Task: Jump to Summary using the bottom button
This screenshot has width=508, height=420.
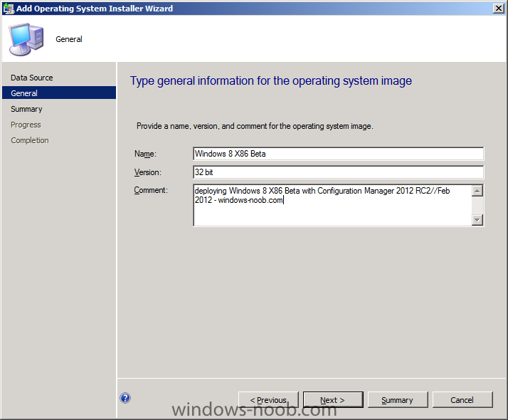Action: 398,400
